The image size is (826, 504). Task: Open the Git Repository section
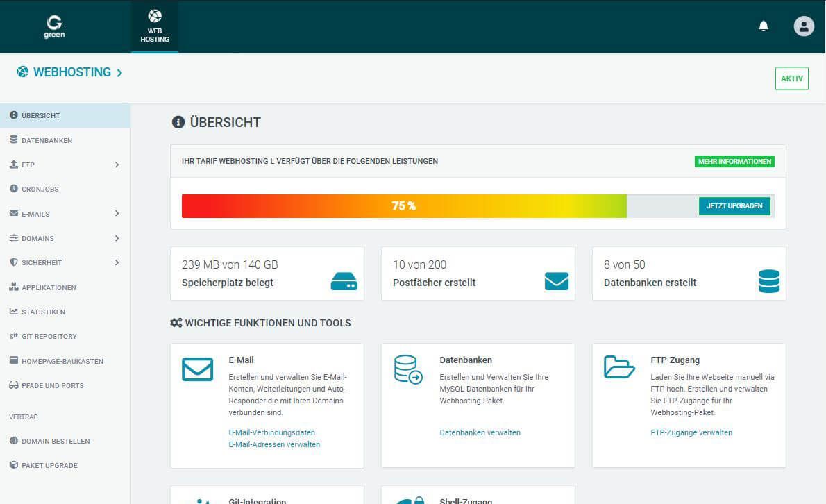50,336
